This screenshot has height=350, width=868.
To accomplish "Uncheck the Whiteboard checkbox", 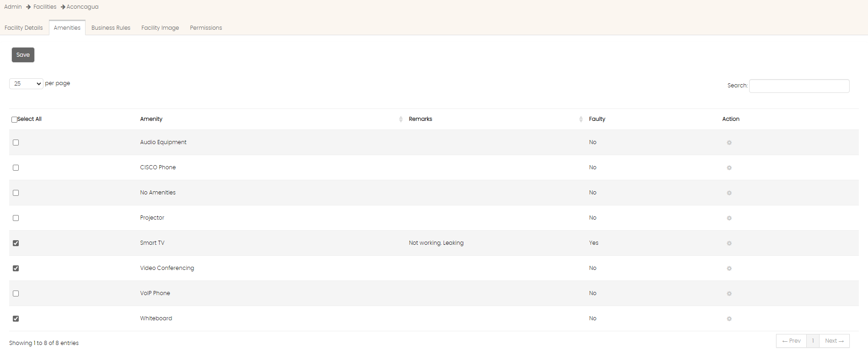I will click(x=16, y=318).
